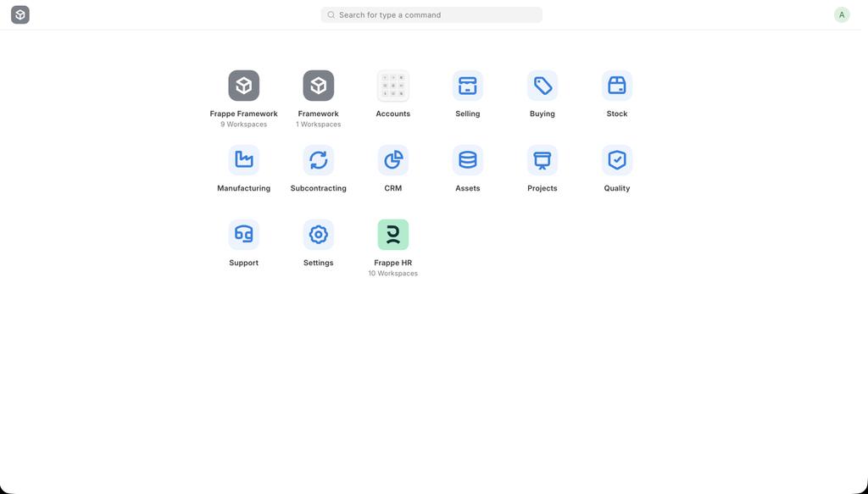The image size is (868, 494).
Task: Open the Assets database icon
Action: (468, 160)
